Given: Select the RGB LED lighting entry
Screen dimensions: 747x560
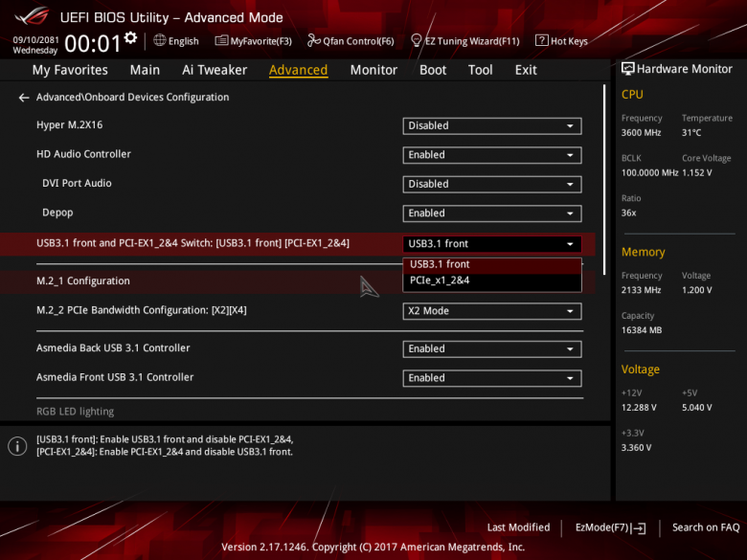Looking at the screenshot, I should click(76, 412).
